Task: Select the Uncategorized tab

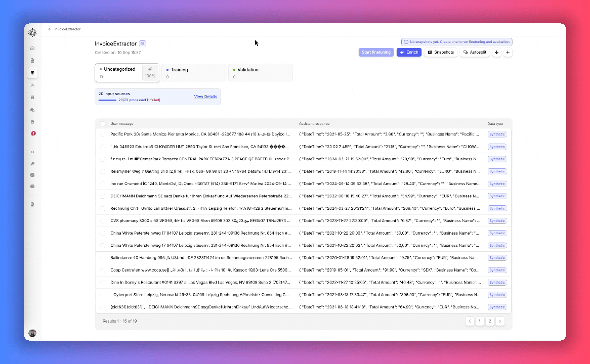Action: [x=127, y=73]
